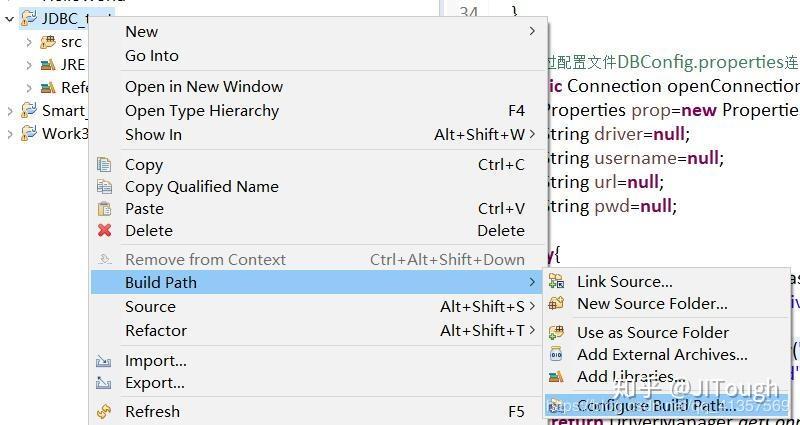Click the Add External Archives jar icon
The height and width of the screenshot is (425, 800).
pyautogui.click(x=557, y=354)
